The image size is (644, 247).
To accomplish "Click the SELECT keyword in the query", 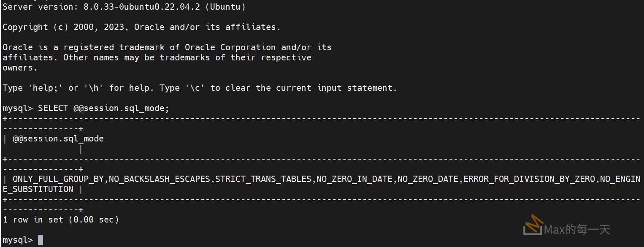I will click(53, 108).
